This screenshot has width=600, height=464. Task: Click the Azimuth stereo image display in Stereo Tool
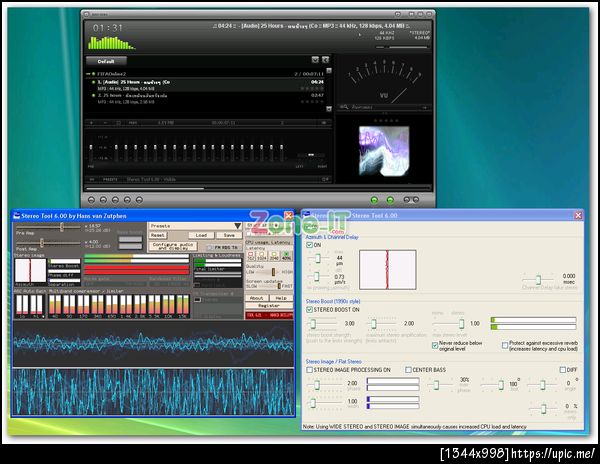(30, 271)
